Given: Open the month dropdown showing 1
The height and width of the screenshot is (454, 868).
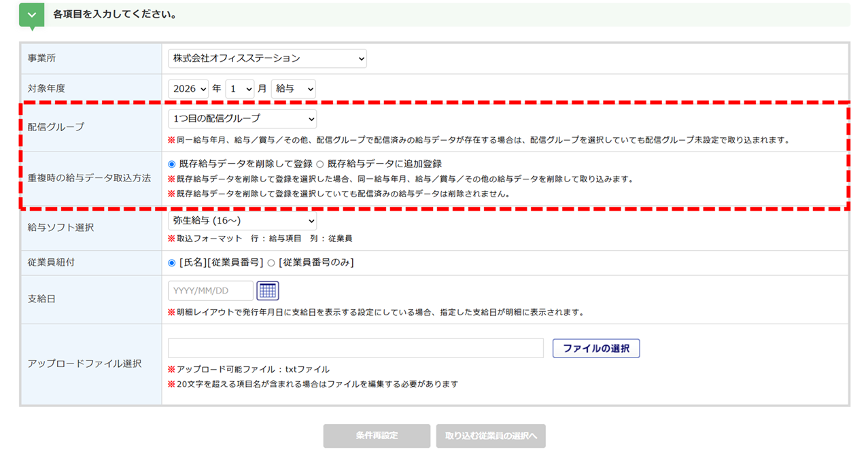Looking at the screenshot, I should pyautogui.click(x=240, y=89).
